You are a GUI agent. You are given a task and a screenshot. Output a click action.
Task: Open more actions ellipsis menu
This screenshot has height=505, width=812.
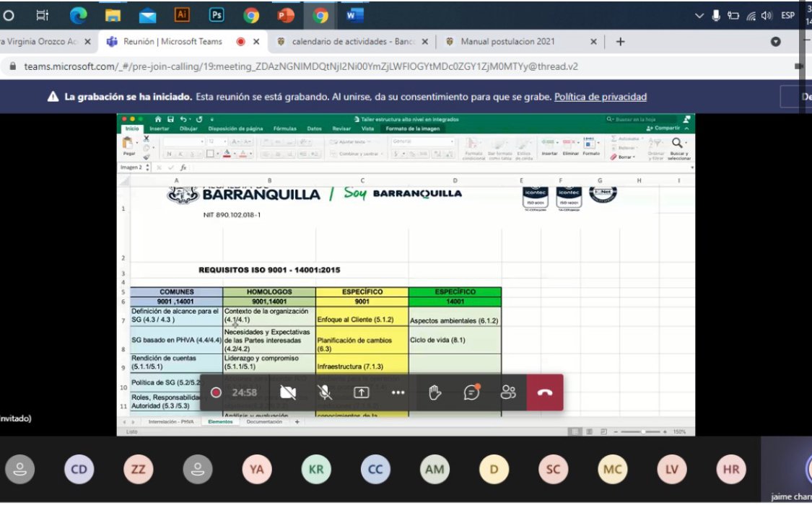pos(398,392)
